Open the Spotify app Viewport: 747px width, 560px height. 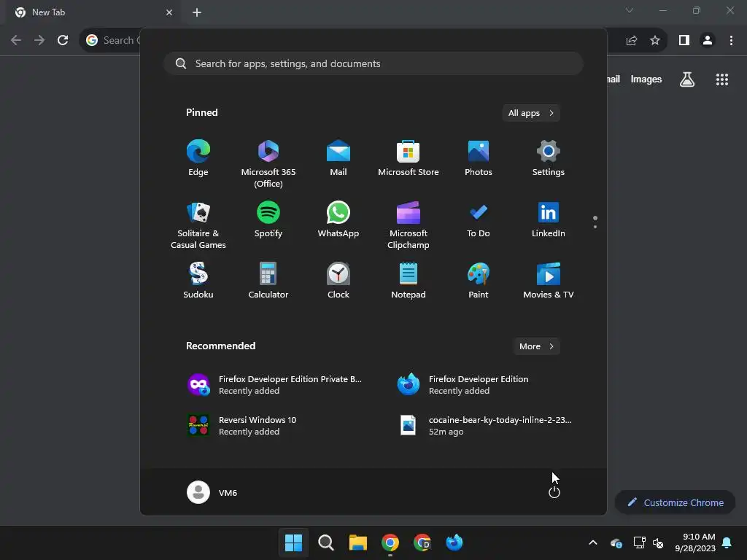[x=268, y=220]
